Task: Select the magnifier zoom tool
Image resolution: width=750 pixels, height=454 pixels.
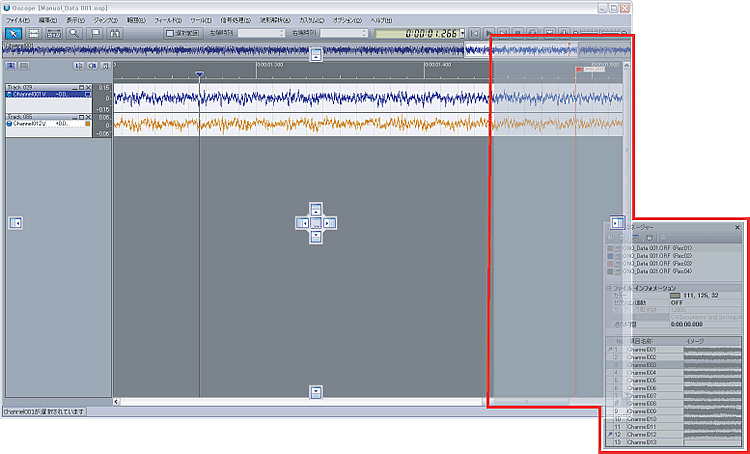Action: click(x=75, y=33)
